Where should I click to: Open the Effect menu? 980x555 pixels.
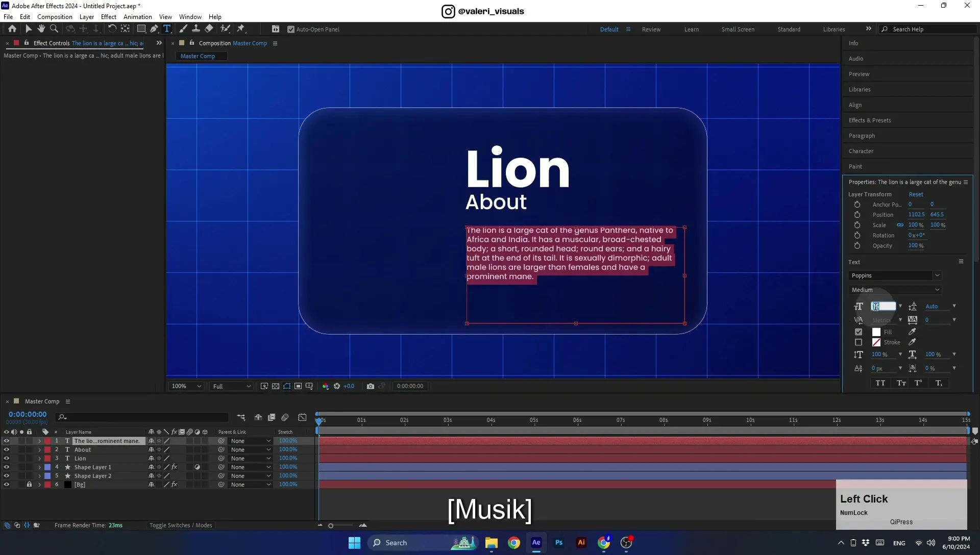109,17
